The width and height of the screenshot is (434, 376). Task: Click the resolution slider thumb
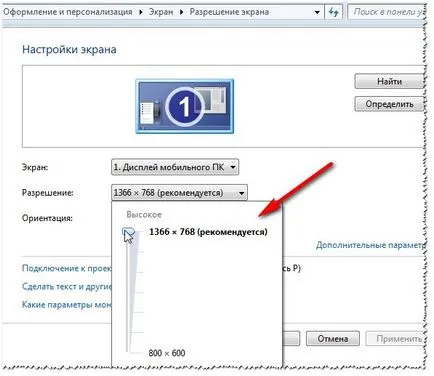click(x=128, y=231)
